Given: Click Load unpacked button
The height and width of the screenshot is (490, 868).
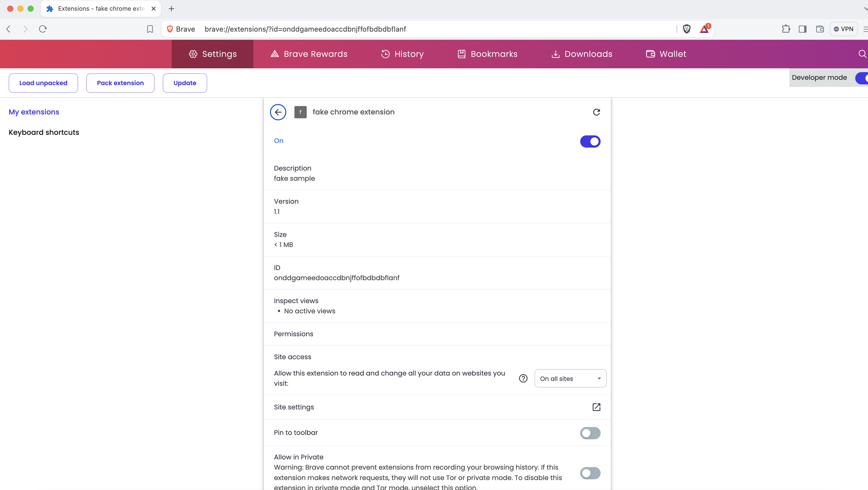Looking at the screenshot, I should click(x=43, y=83).
